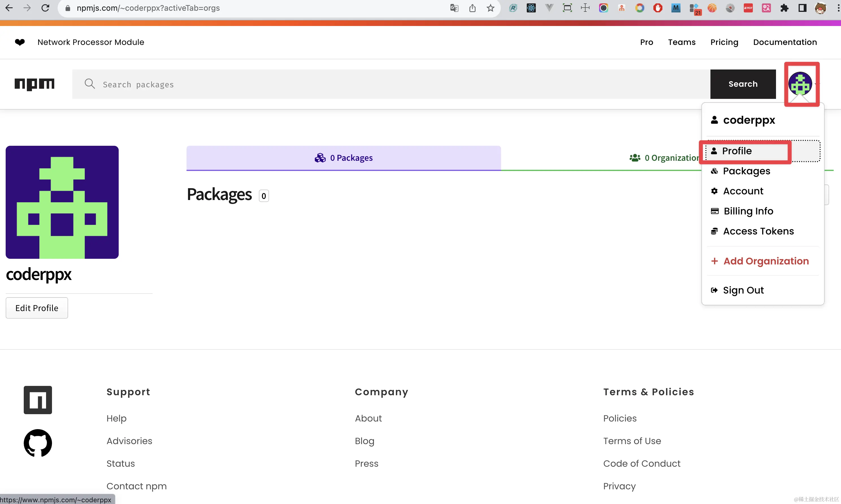Open the Privacy footer link

(619, 486)
